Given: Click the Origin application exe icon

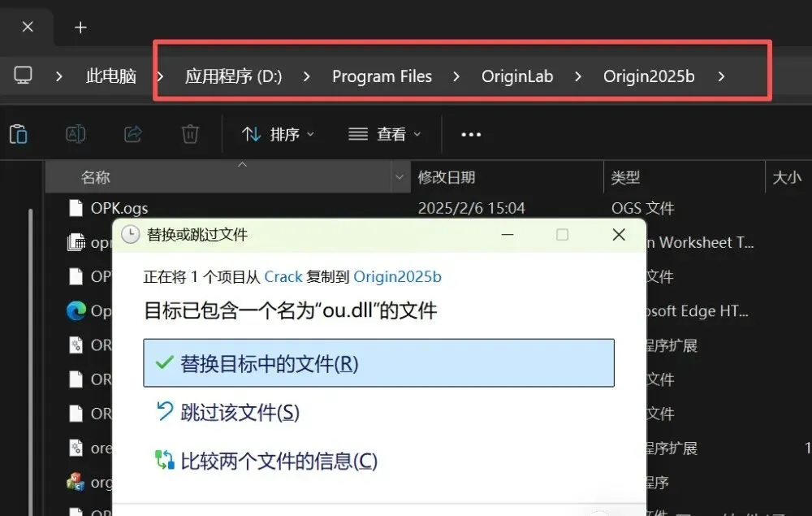Looking at the screenshot, I should click(x=76, y=483).
